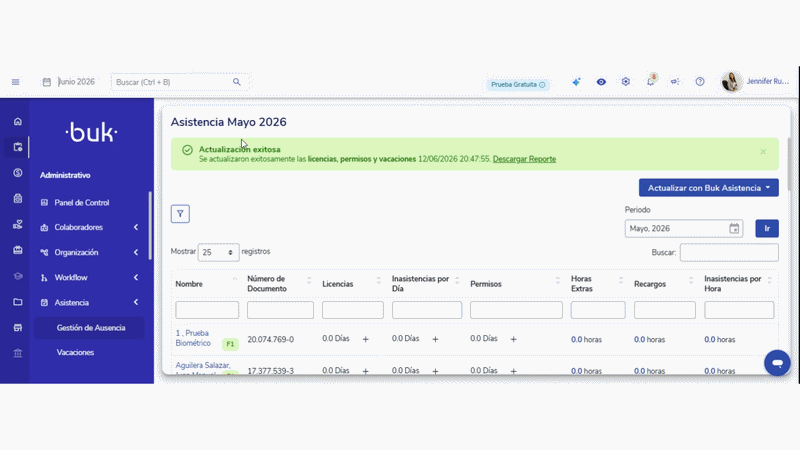Screen dimensions: 800x450
Task: Open the graduation cap icon in rail
Action: coord(18,276)
